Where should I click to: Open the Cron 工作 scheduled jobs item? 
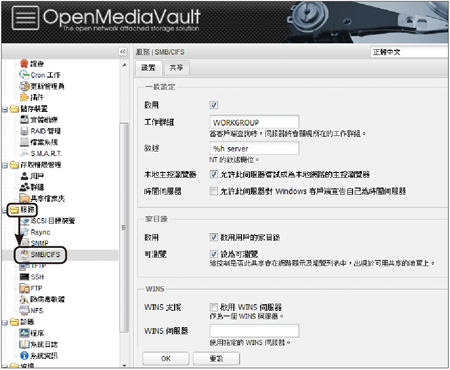click(x=40, y=75)
